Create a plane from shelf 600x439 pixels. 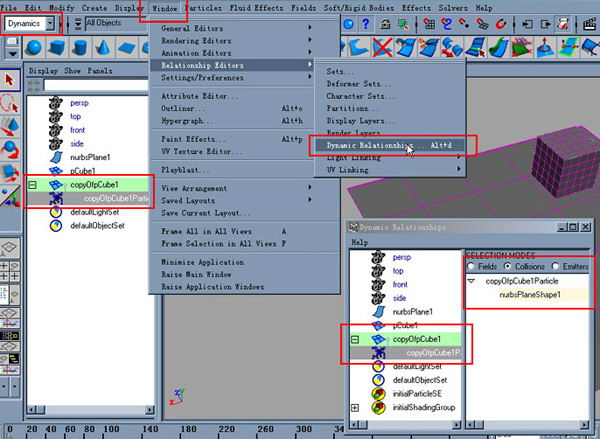(127, 47)
